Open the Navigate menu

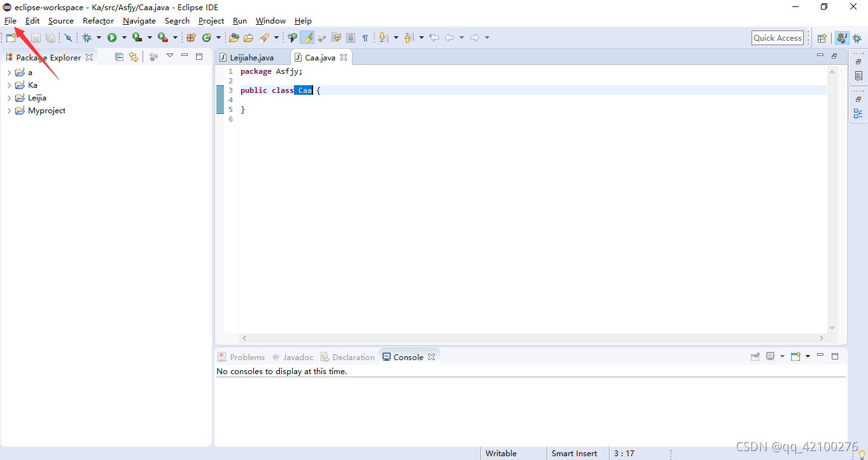click(139, 20)
